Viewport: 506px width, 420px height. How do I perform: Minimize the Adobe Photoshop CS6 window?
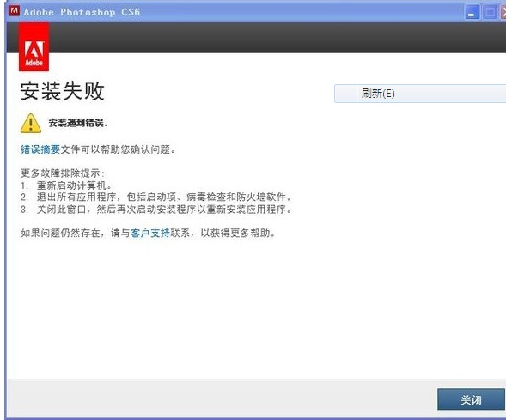pos(472,12)
